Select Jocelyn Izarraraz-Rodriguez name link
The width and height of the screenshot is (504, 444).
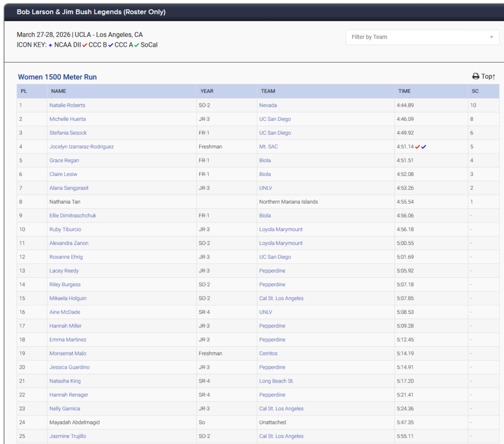[x=81, y=147]
